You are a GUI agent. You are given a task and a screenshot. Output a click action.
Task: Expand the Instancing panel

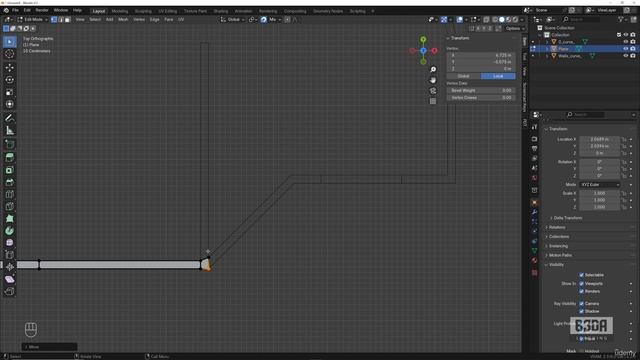tap(558, 246)
